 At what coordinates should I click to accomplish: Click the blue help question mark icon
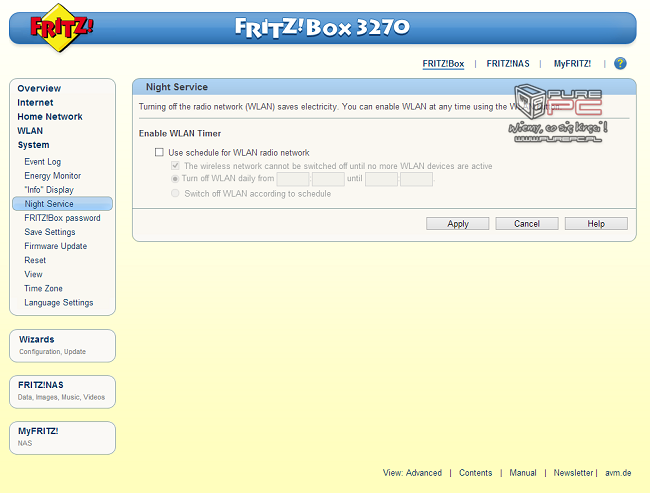620,63
